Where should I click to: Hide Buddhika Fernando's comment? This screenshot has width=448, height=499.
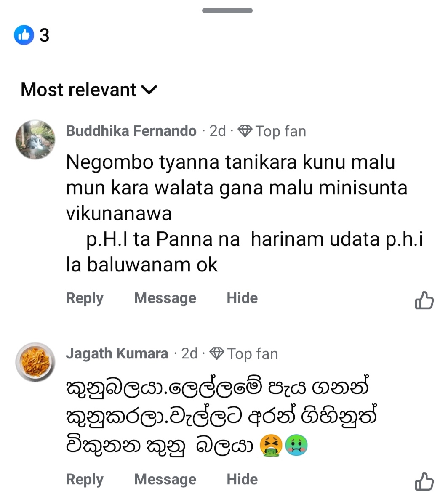click(x=242, y=298)
